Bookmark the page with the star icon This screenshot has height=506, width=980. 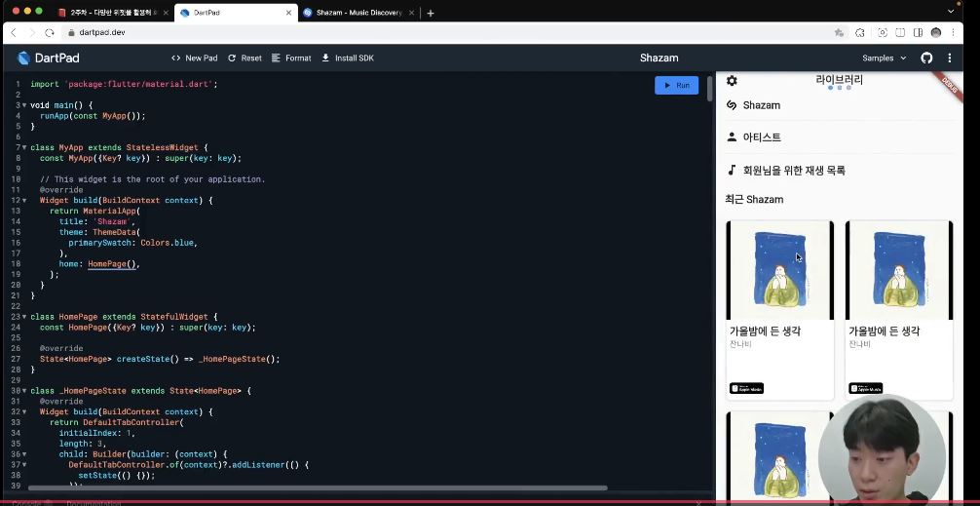839,32
